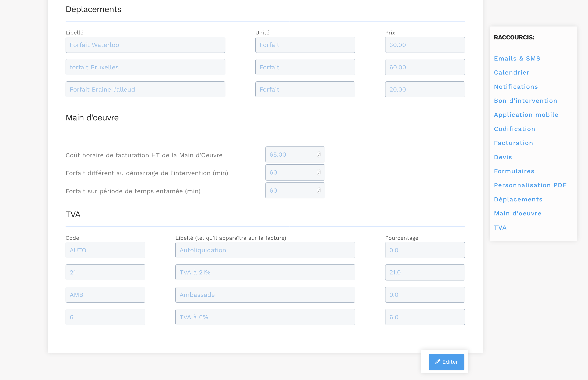Click the stepper on période entamée field
The width and height of the screenshot is (588, 380).
[319, 190]
